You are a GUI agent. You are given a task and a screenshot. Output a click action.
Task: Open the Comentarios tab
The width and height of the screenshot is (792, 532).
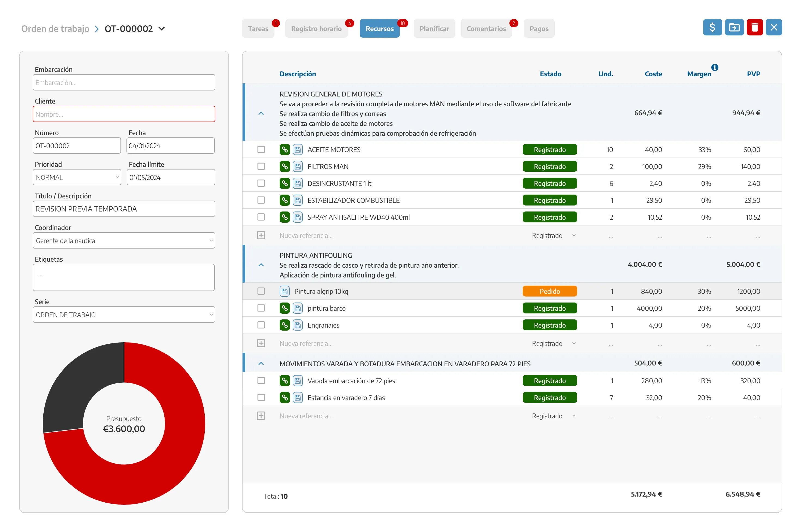pyautogui.click(x=486, y=29)
